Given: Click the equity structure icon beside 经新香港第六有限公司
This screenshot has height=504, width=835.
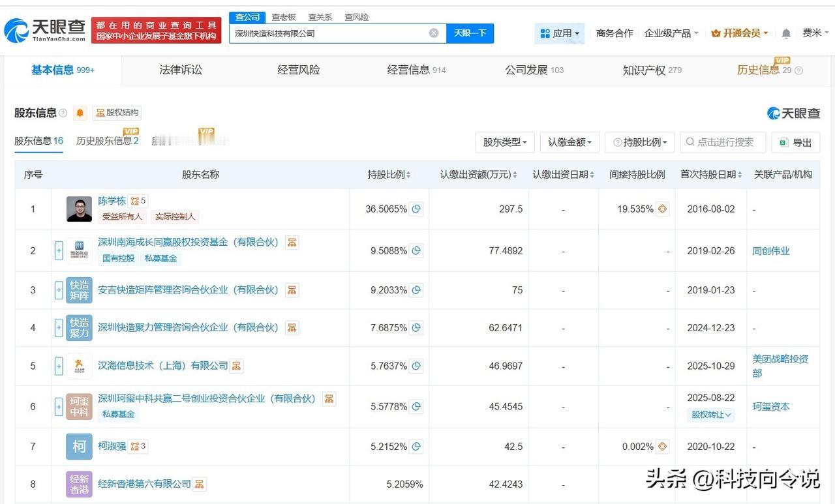Looking at the screenshot, I should tap(200, 484).
